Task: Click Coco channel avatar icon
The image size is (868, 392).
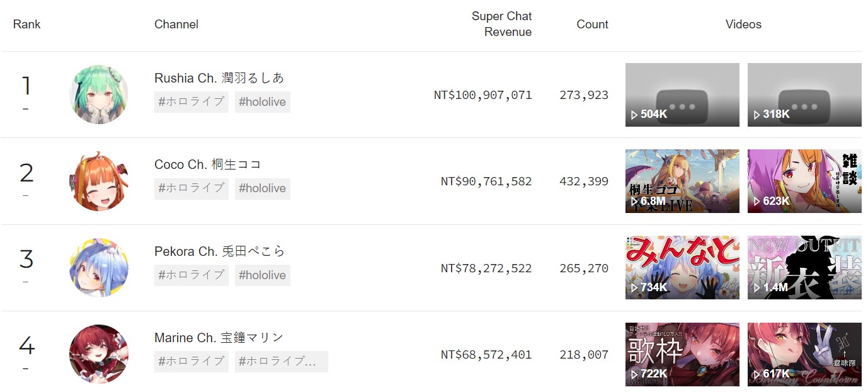Action: (99, 181)
